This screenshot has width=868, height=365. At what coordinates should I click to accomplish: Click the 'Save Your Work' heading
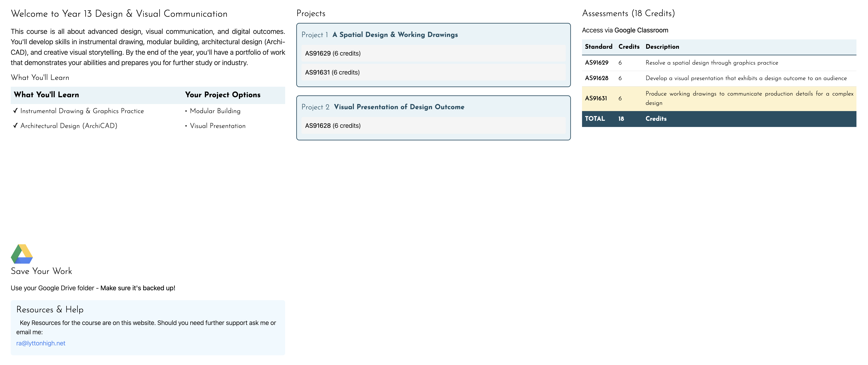pos(41,271)
